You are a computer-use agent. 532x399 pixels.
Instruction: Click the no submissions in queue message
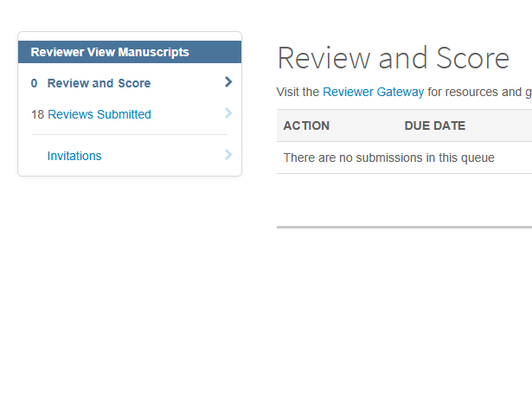coord(388,158)
